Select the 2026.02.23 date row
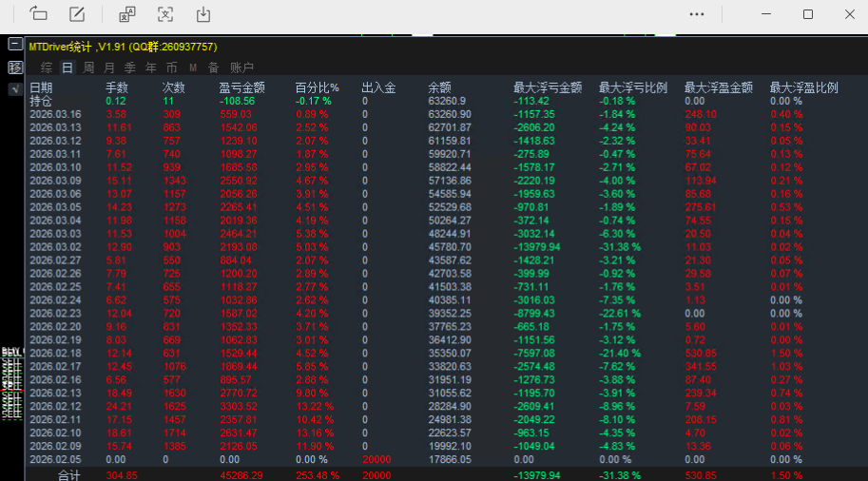This screenshot has width=868, height=481. tap(55, 314)
